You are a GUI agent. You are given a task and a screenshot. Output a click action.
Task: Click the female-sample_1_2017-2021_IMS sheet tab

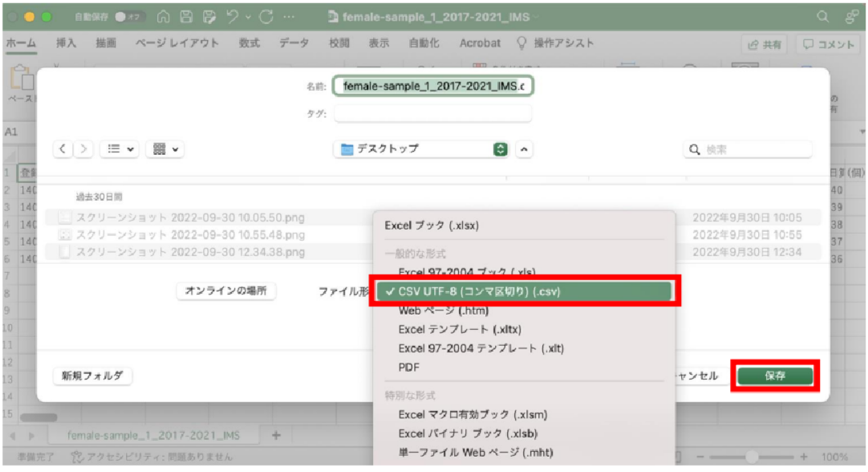click(153, 435)
